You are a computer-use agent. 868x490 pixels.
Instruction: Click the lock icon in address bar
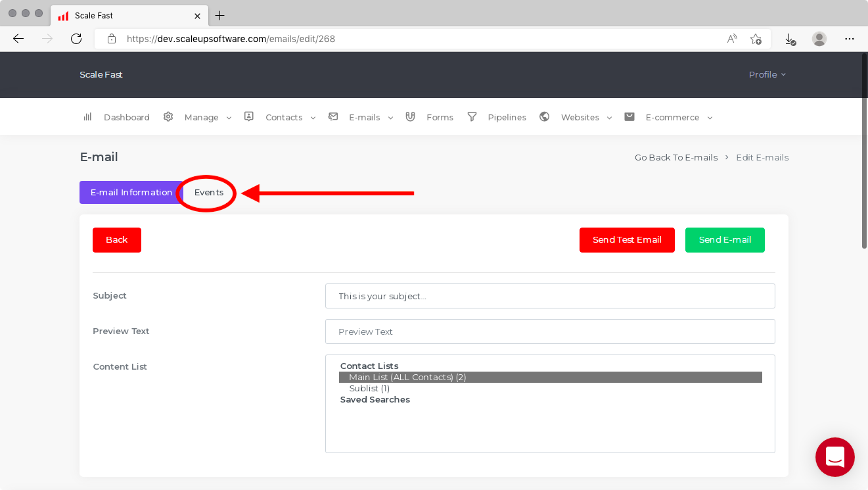click(x=112, y=39)
